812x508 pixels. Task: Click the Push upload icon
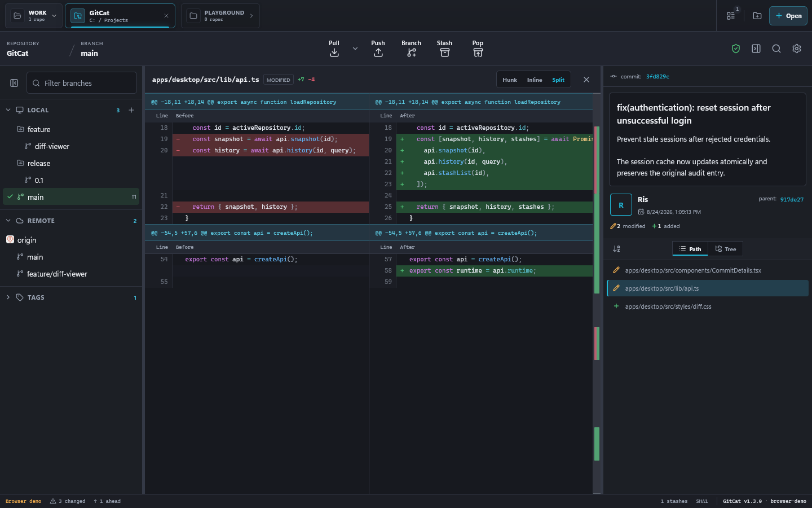point(378,52)
